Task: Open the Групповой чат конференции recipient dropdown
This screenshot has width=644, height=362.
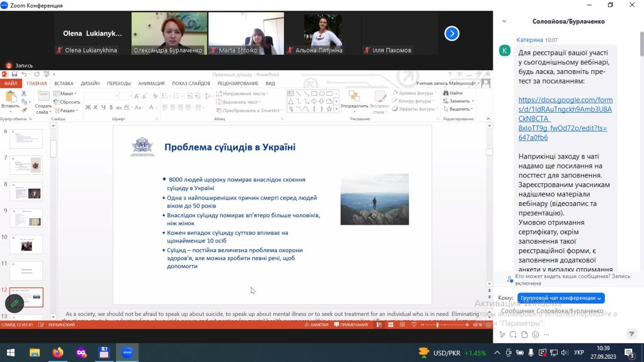Action: pos(561,298)
